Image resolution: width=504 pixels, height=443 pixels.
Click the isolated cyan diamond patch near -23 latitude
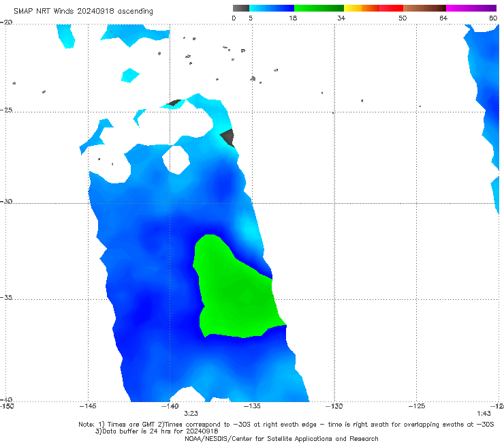(x=130, y=76)
